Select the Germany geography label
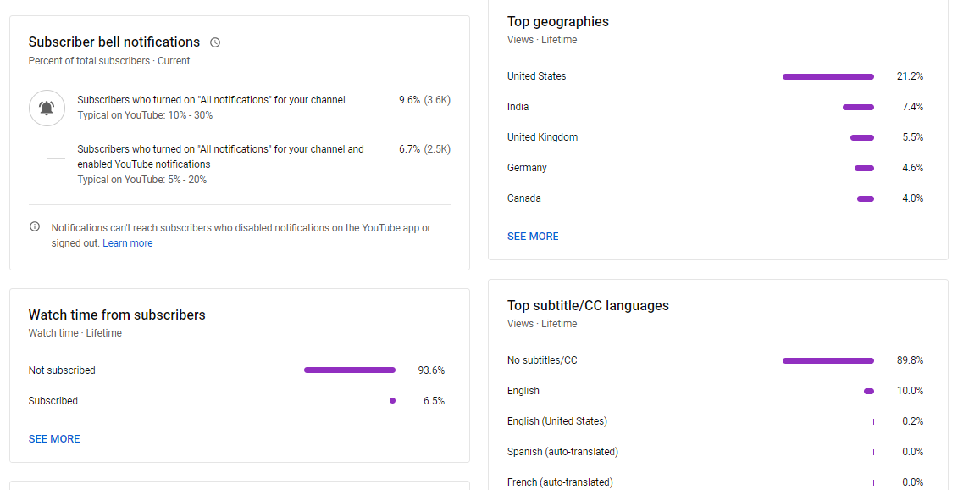This screenshot has width=980, height=490. coord(527,168)
